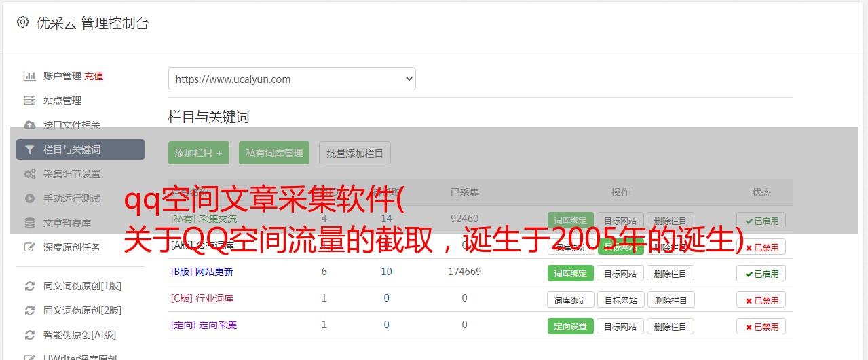Viewport: 868px width, 360px height.
Task: Click the refresh icon for 同义词伪原创[2版]
Action: [29, 310]
